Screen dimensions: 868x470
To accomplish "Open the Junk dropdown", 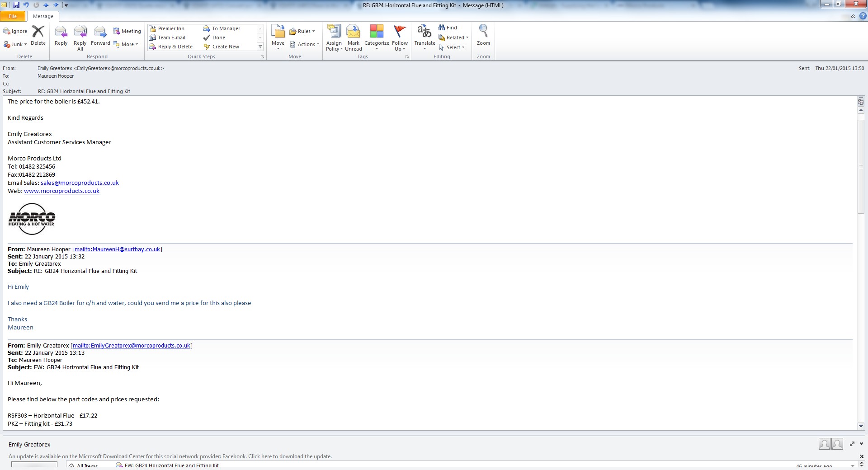I will (x=16, y=44).
